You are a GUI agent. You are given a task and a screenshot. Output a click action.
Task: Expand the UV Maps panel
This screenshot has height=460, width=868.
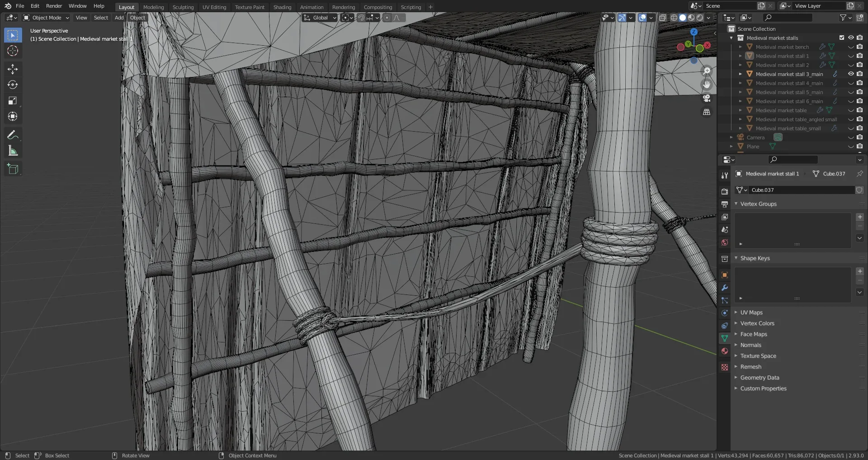(751, 313)
